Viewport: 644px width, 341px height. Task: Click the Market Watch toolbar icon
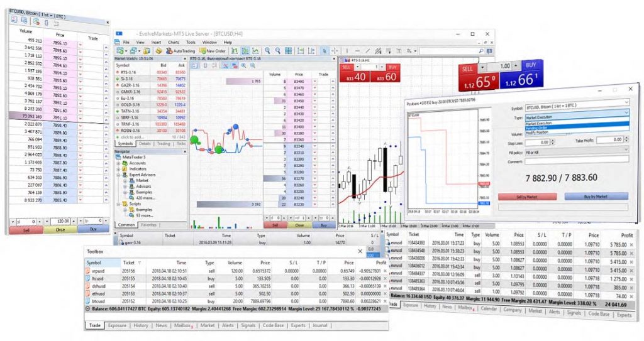(147, 51)
